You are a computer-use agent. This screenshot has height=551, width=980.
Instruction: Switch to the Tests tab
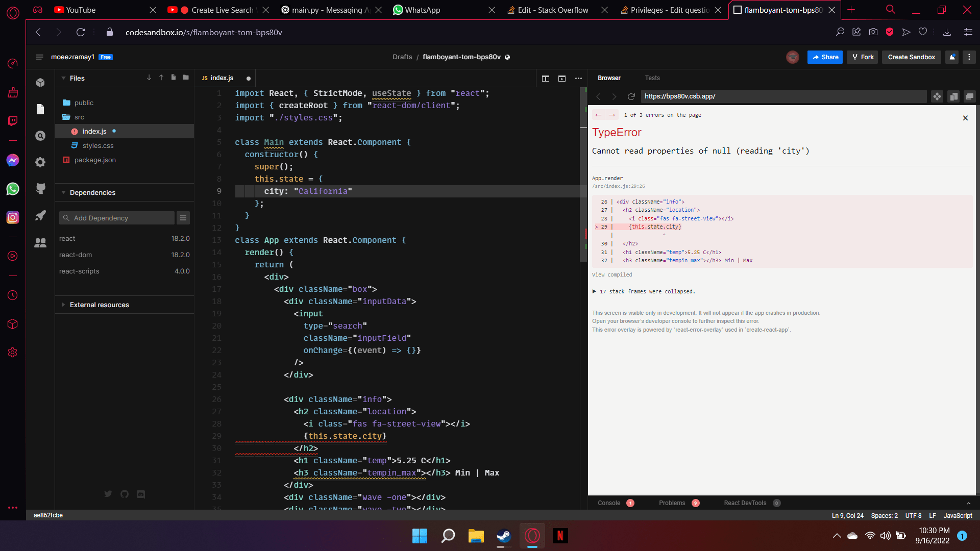[652, 78]
